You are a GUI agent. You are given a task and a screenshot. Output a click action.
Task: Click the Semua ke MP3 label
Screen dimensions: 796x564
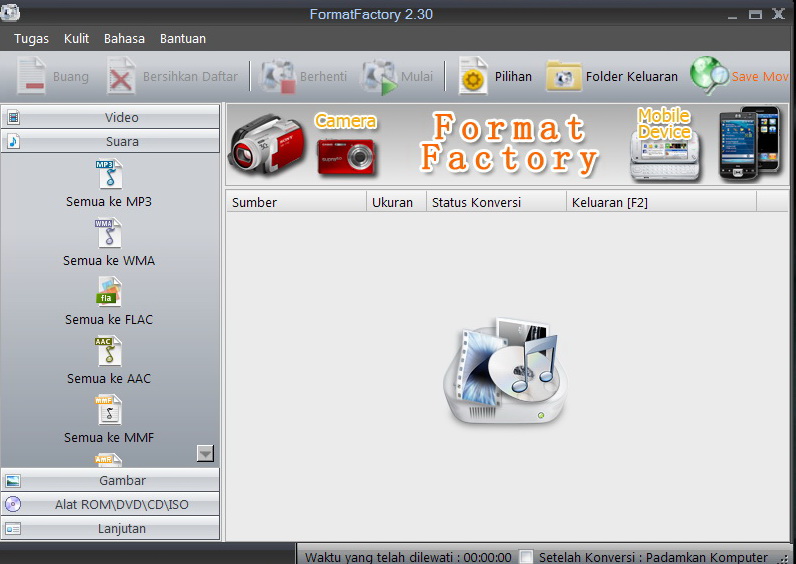109,202
